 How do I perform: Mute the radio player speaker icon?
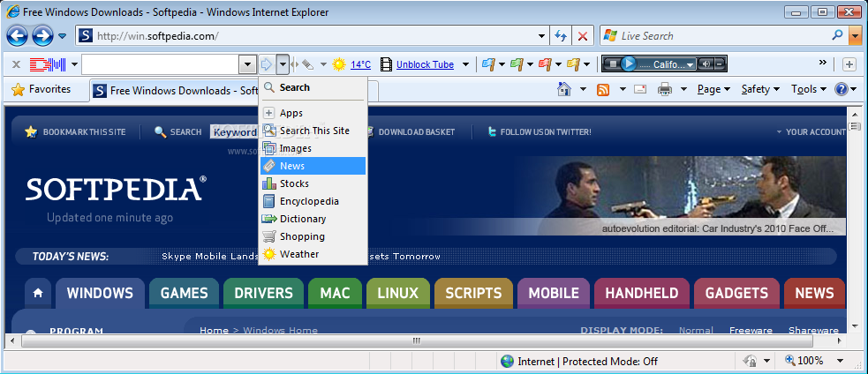coord(706,64)
